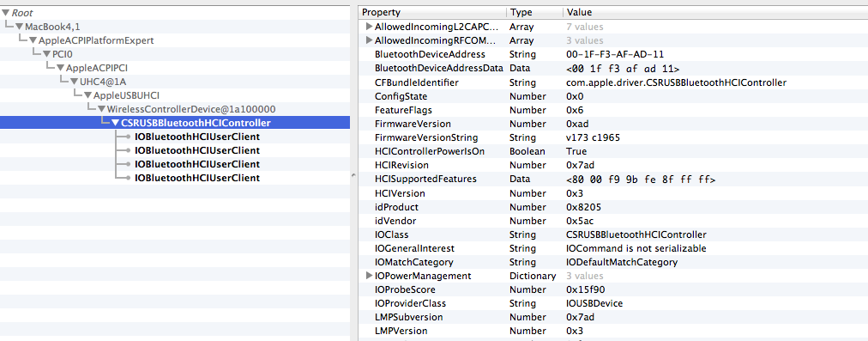Collapse the CSRUSBBluetoothHCIController disclosure triangle
Screen dimensions: 868x341
[115, 123]
